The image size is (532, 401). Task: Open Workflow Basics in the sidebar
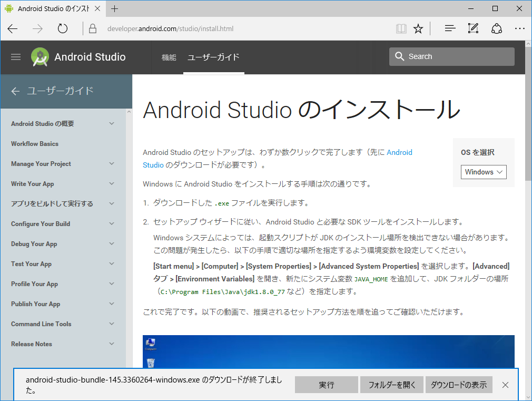coord(35,144)
